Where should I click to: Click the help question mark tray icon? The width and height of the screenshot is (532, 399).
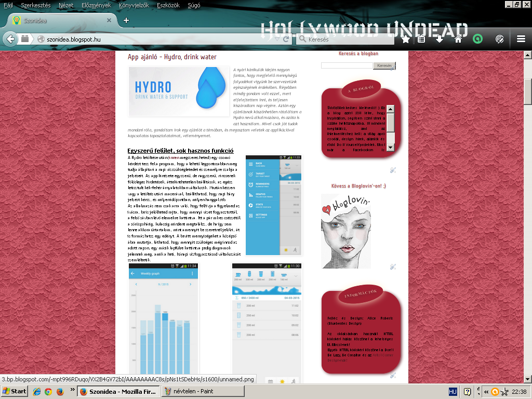point(467,392)
